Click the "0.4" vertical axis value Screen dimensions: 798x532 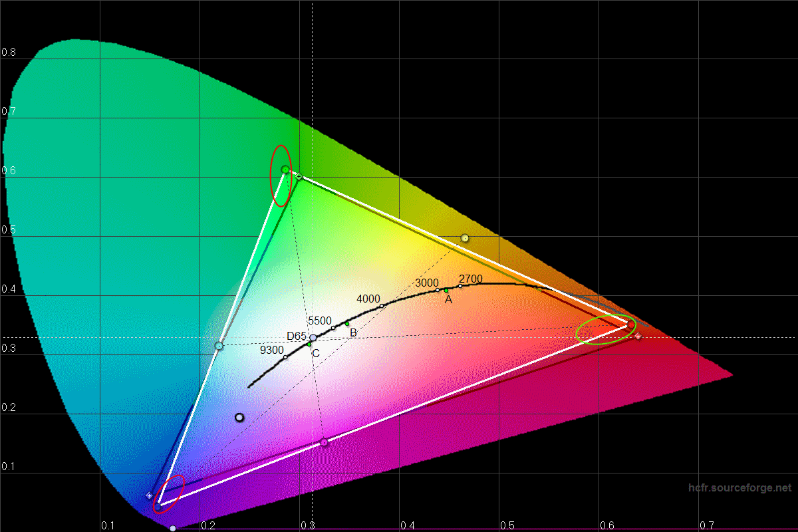click(x=9, y=289)
